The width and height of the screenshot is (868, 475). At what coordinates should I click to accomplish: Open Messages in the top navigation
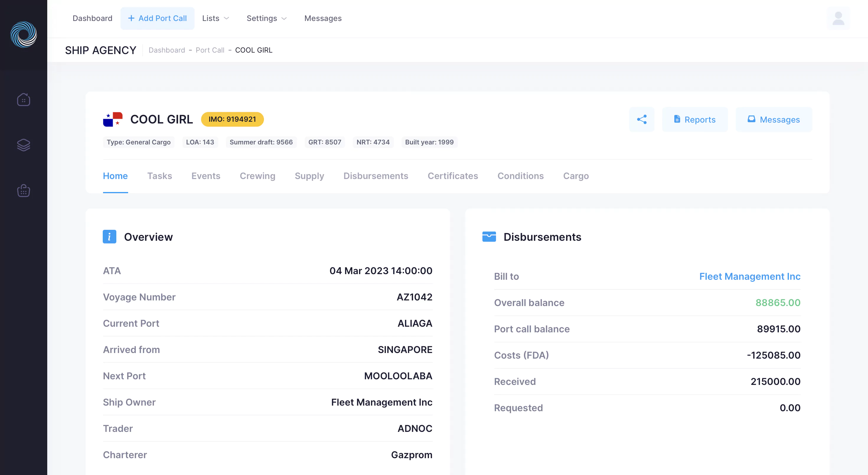point(323,18)
